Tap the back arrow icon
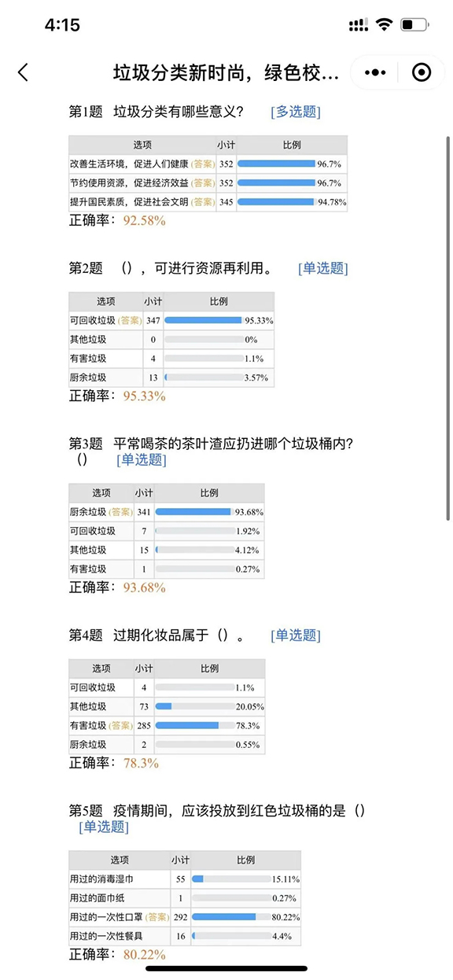Screen dimensions: 453x980 click(x=23, y=72)
